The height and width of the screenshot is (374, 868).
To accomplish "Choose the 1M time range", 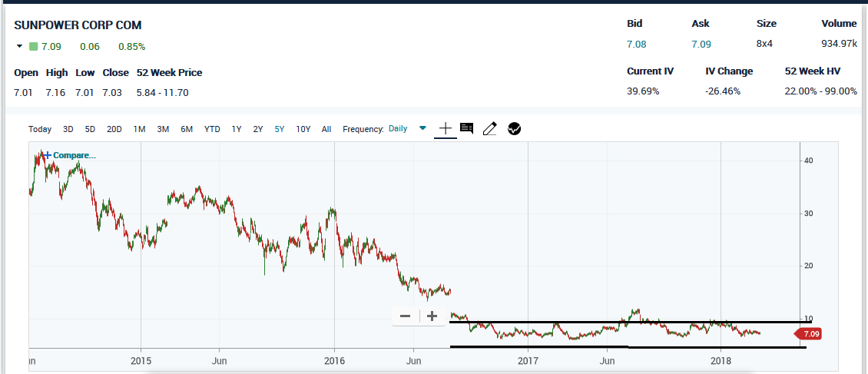I will [x=139, y=129].
